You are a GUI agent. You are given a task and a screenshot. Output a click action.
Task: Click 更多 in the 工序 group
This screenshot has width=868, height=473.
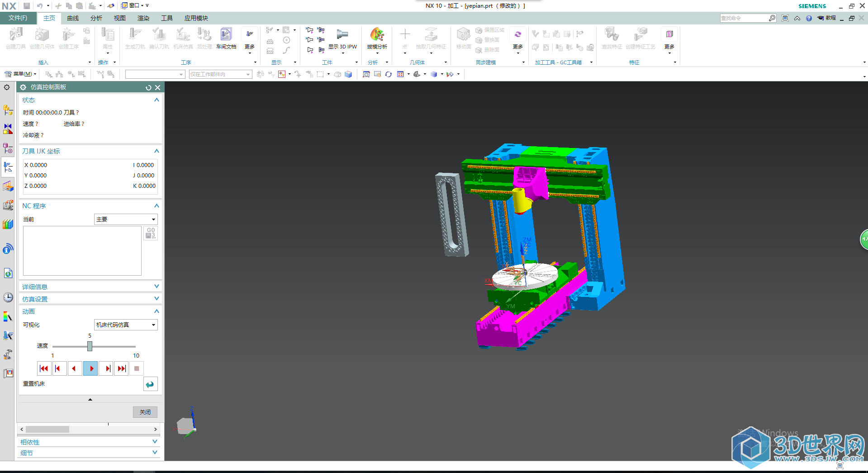(250, 40)
